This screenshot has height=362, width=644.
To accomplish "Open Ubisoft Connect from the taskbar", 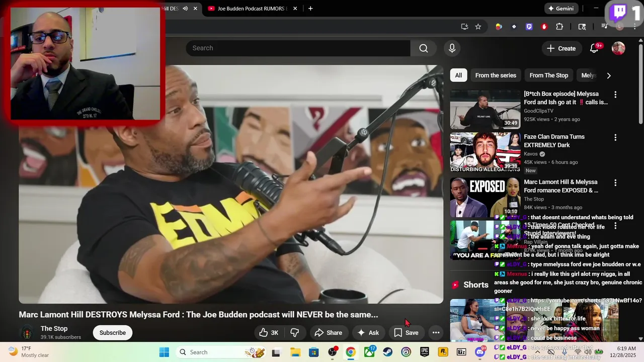I will (x=406, y=352).
